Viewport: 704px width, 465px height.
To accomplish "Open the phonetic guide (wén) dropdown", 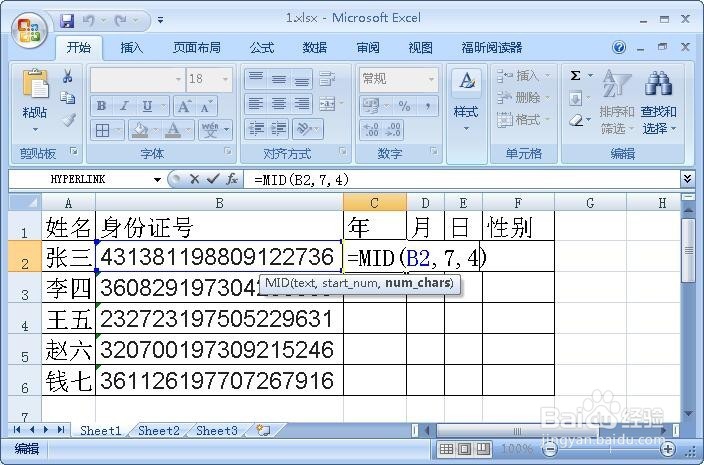I will (226, 131).
